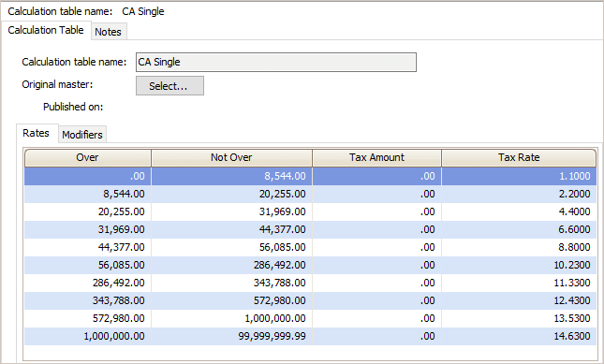Viewport: 604px width, 364px height.
Task: Select Tax Rate cell 10.2300
Action: [x=519, y=265]
